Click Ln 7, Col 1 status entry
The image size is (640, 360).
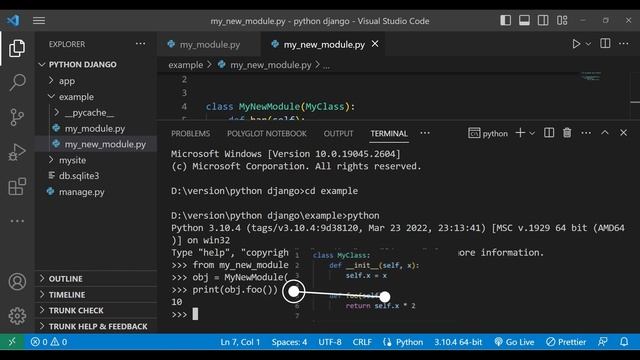click(x=240, y=342)
